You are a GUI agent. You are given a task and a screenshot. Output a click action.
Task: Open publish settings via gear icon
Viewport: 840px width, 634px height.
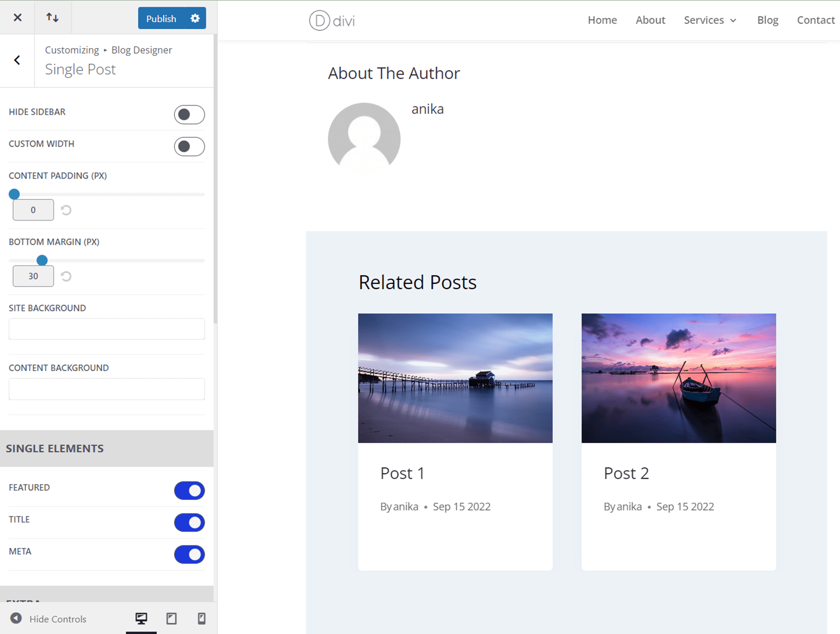(195, 18)
